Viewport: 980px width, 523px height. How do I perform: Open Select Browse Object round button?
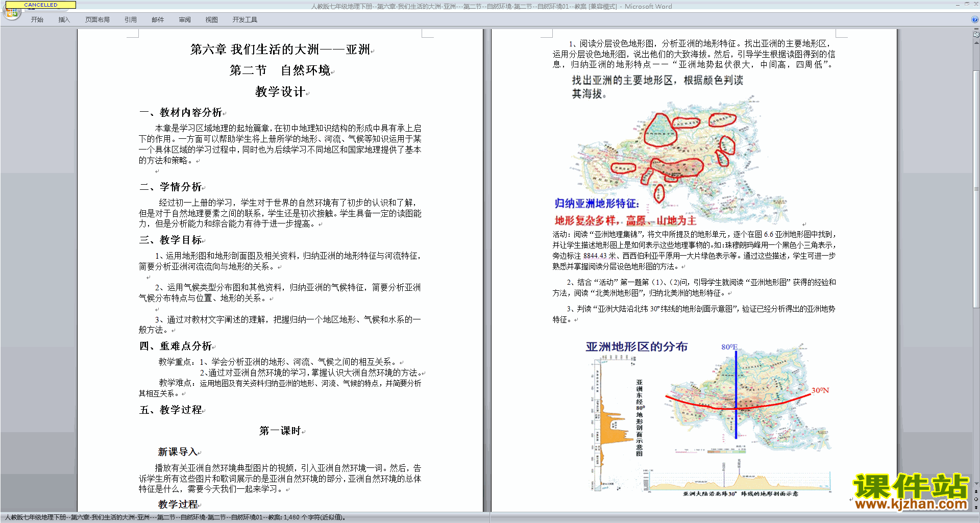click(x=976, y=500)
